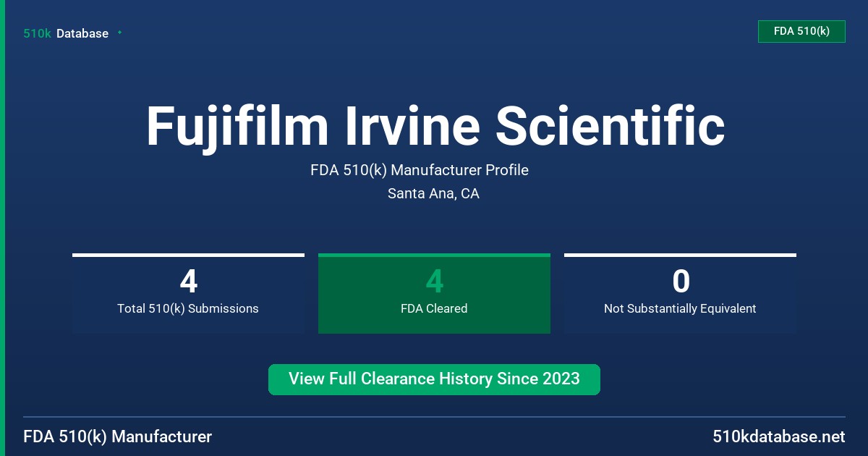
Task: Click the small green dot beside Database
Action: 119,33
